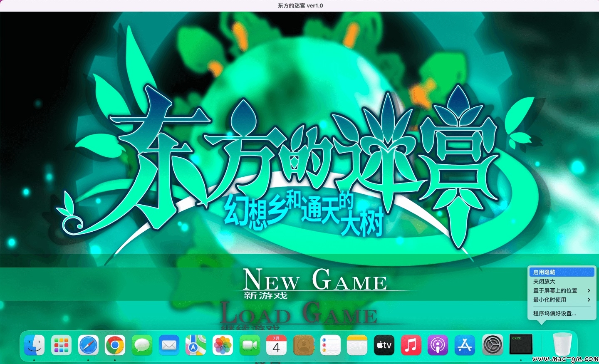The height and width of the screenshot is (364, 599).
Task: Launch Google Chrome from the Dock
Action: [115, 345]
